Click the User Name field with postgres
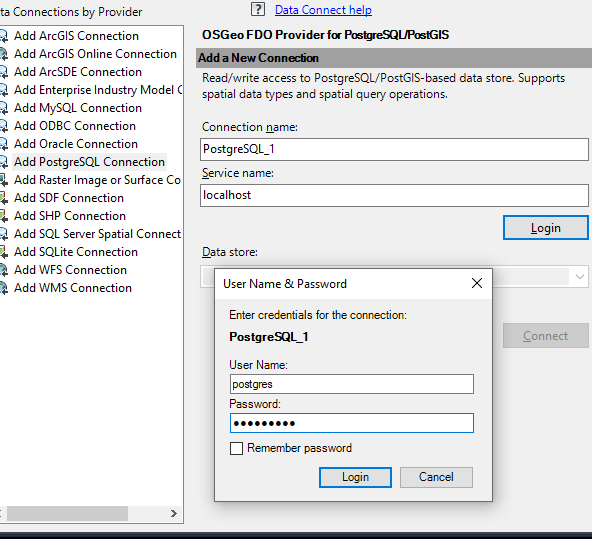592x539 pixels. coord(352,384)
